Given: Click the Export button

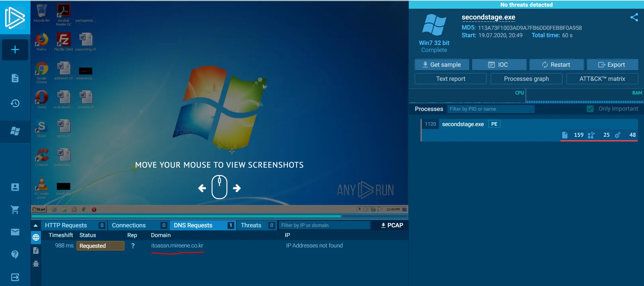Looking at the screenshot, I should tap(612, 65).
